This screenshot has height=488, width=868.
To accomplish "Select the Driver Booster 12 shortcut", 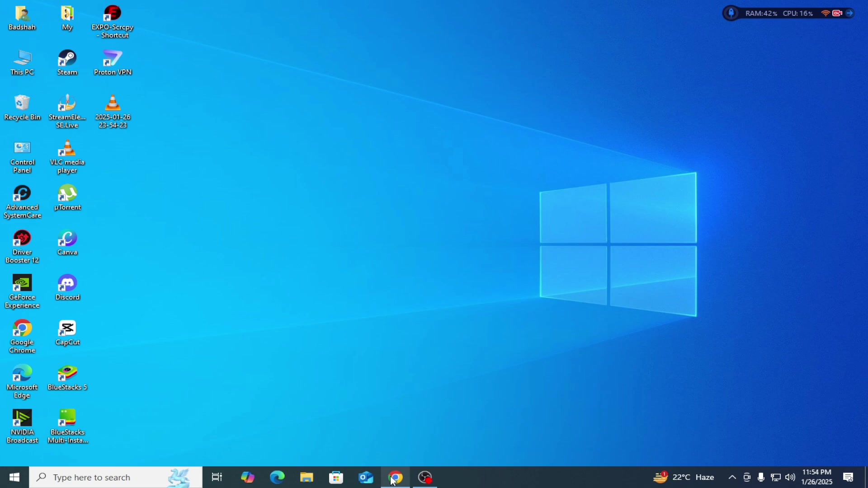I will (x=22, y=248).
